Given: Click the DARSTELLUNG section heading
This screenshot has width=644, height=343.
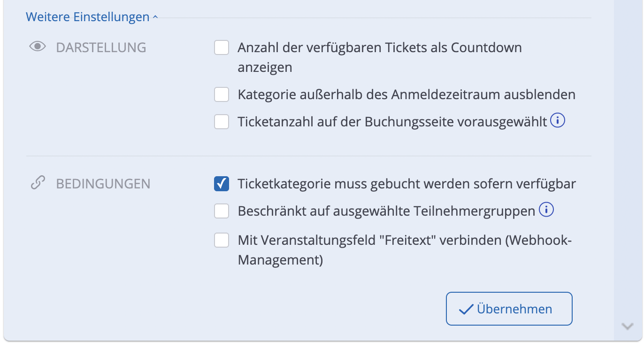Looking at the screenshot, I should (101, 47).
